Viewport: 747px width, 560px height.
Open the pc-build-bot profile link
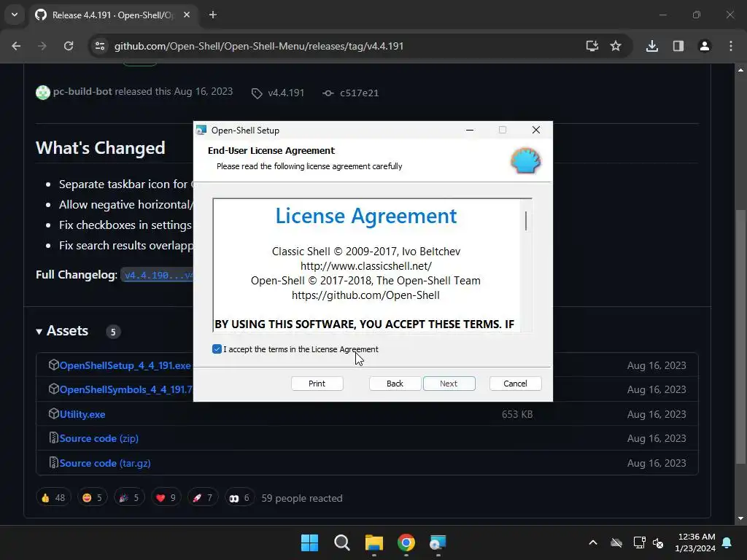82,91
